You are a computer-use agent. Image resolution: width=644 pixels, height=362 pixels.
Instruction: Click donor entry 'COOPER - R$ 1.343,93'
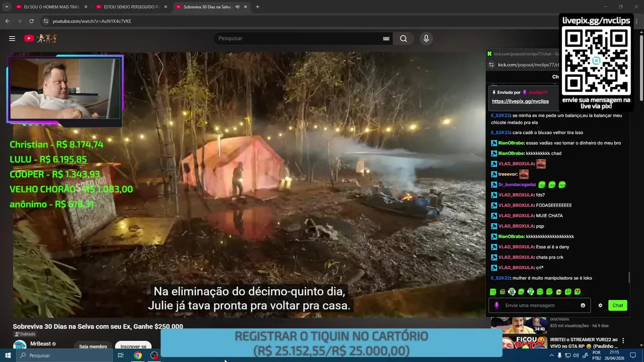55,174
